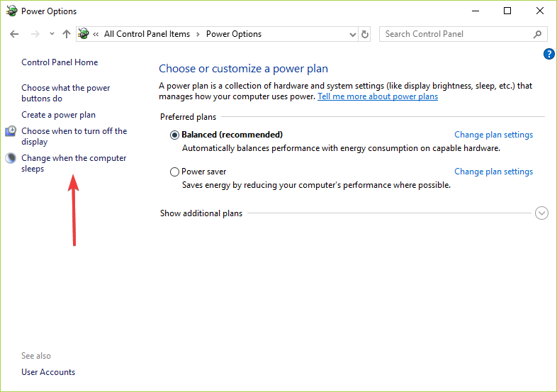Screen dimensions: 557x392
Task: Open breadcrumb arrow after All Control Panel Items
Action: click(198, 35)
